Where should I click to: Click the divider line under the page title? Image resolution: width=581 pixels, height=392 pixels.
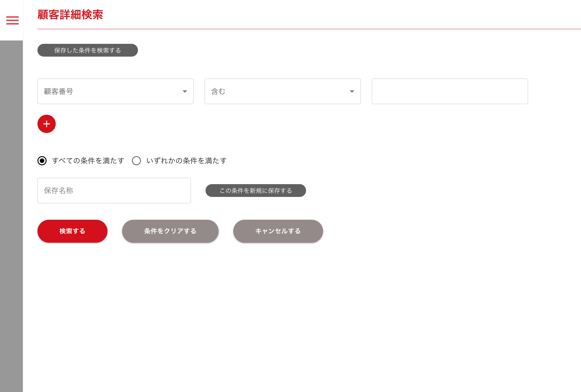click(x=305, y=29)
